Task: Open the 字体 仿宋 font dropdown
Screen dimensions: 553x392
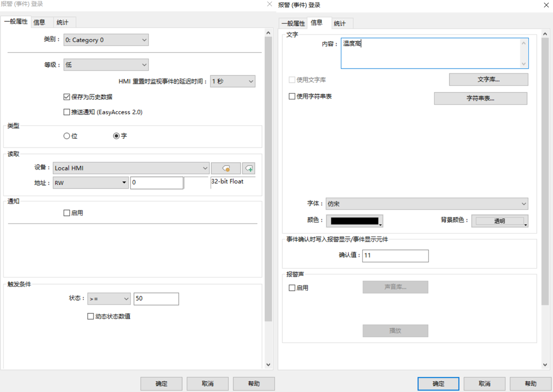Action: tap(427, 204)
